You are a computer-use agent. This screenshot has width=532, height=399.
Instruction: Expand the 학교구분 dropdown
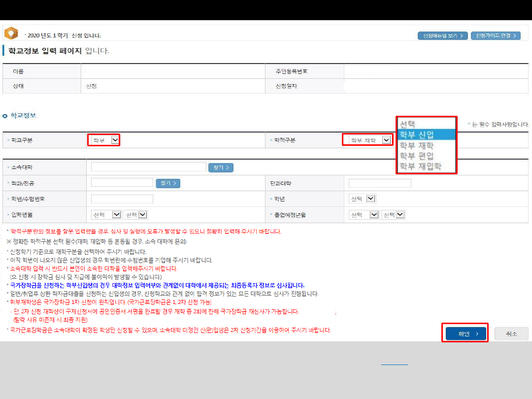pos(104,140)
